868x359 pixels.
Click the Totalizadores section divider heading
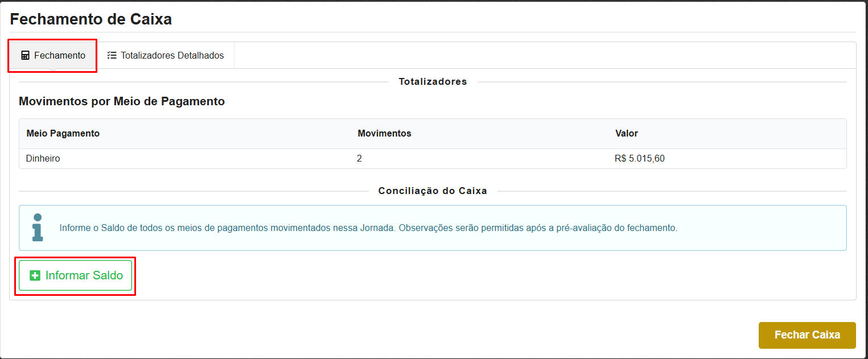point(434,81)
